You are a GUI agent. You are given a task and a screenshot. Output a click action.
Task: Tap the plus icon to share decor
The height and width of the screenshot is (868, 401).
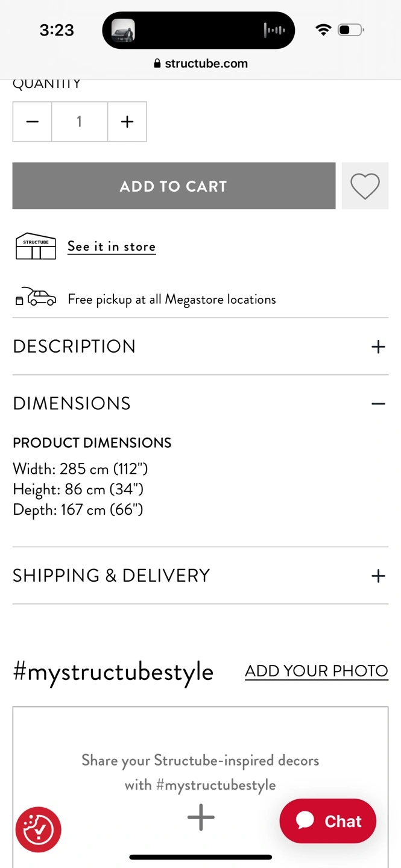tap(201, 817)
